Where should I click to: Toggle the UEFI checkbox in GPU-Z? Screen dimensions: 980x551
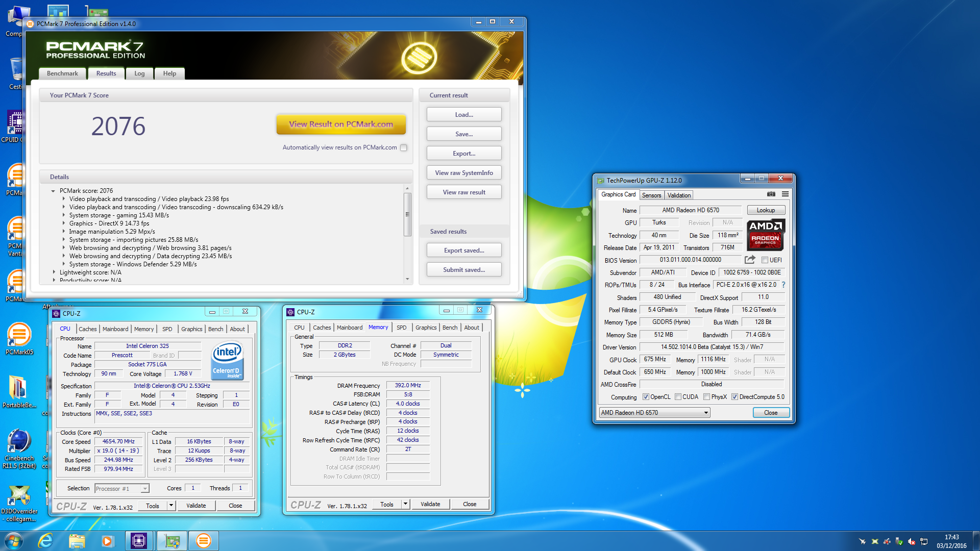click(765, 260)
